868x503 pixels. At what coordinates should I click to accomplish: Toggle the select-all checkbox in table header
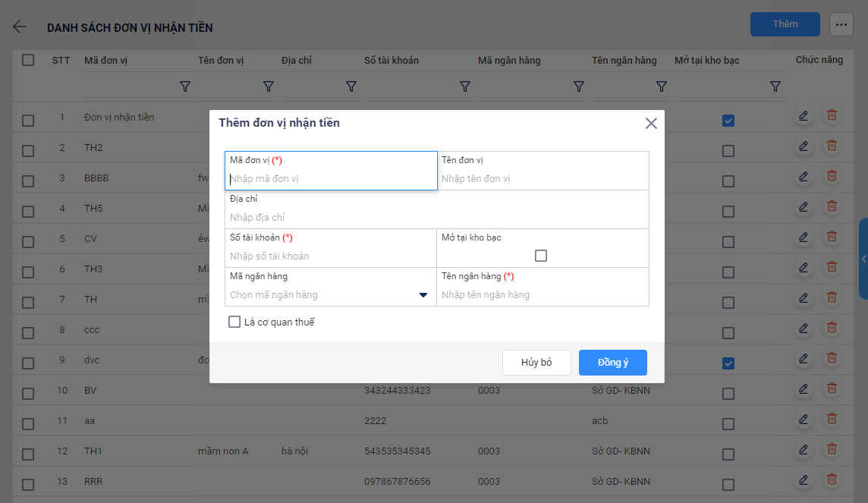28,60
